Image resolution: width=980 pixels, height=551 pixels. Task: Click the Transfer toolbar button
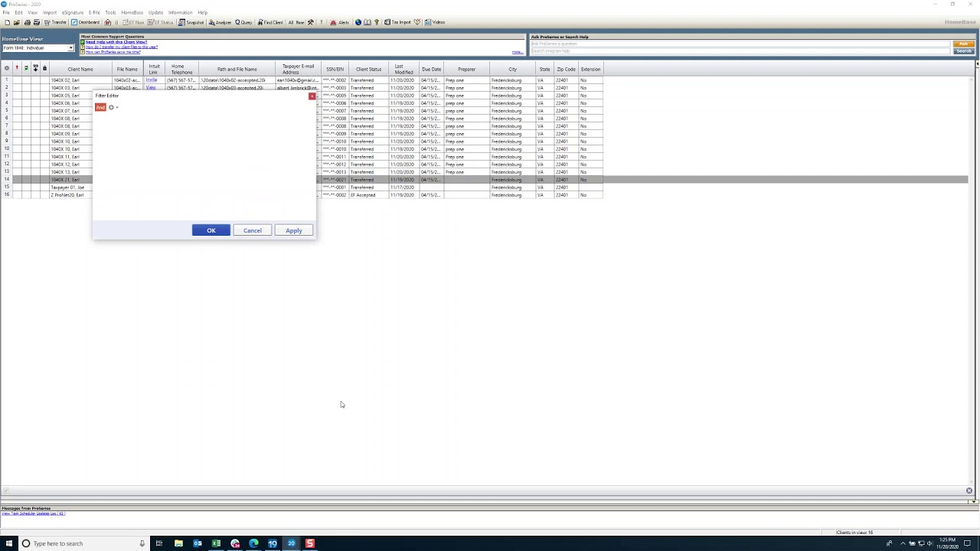coord(55,22)
